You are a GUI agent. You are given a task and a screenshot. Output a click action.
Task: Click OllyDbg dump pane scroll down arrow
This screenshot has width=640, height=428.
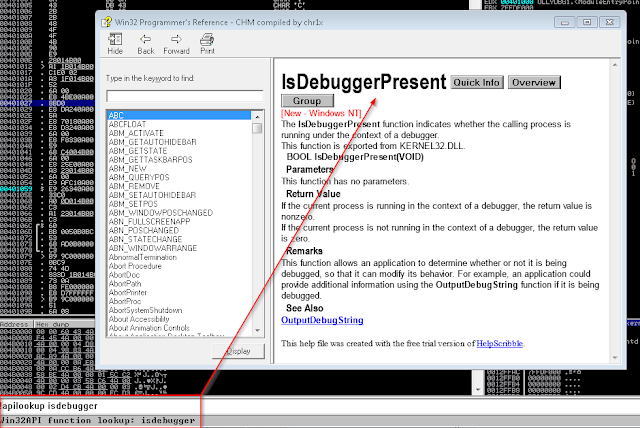pos(478,390)
